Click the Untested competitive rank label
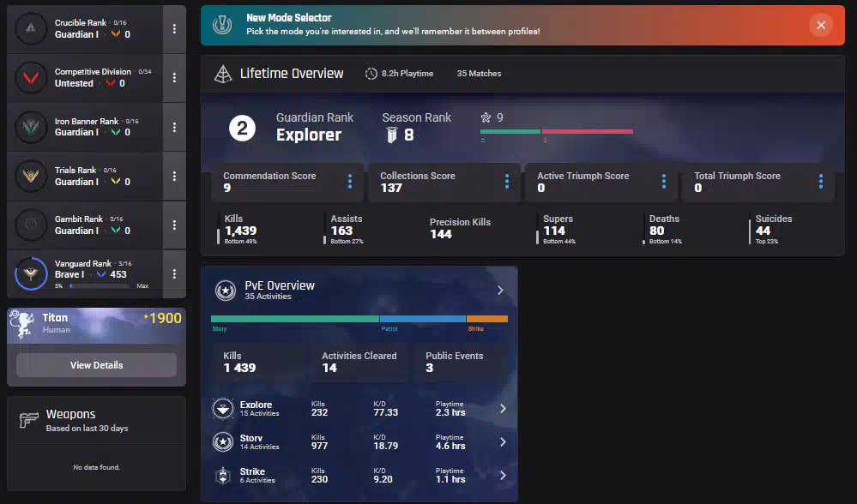This screenshot has height=504, width=857. [x=74, y=83]
